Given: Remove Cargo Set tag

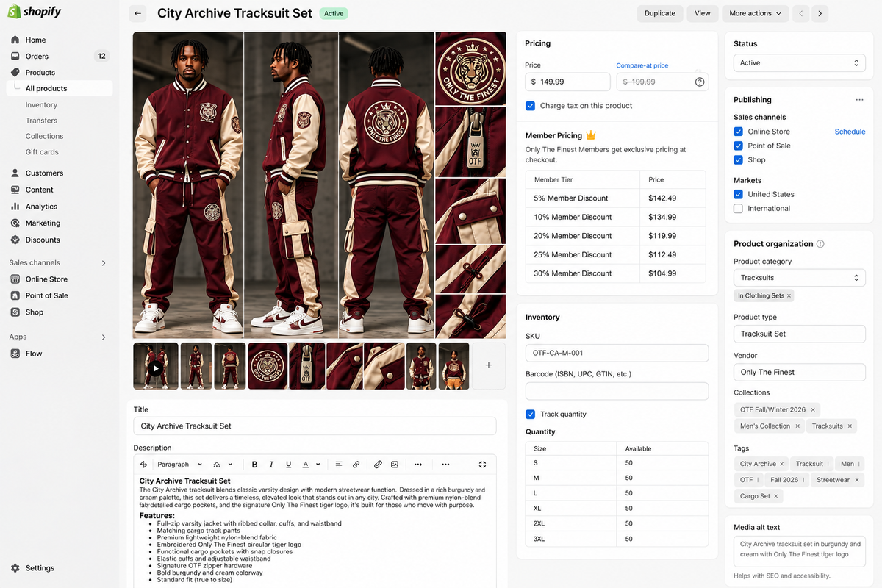Looking at the screenshot, I should tap(775, 496).
